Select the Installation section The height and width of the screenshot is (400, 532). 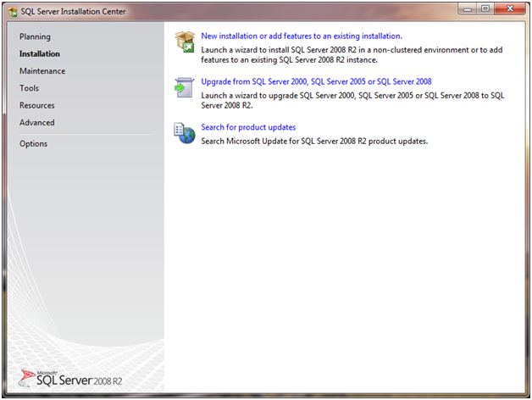(x=39, y=53)
